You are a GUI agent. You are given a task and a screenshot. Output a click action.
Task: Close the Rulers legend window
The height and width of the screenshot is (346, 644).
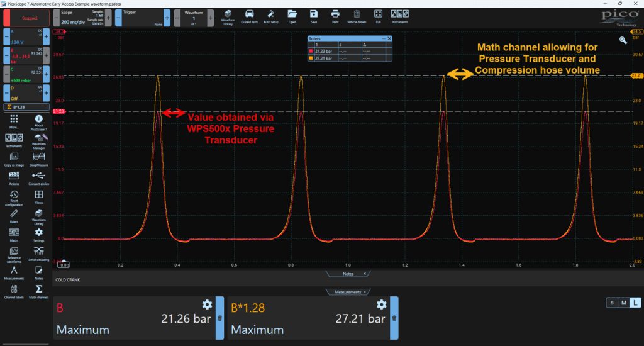389,38
